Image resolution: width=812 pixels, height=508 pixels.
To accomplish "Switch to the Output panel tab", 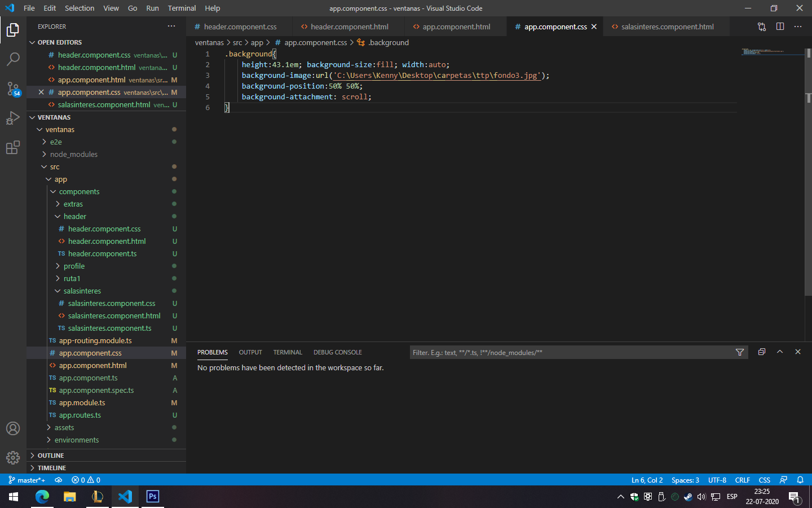I will [250, 352].
